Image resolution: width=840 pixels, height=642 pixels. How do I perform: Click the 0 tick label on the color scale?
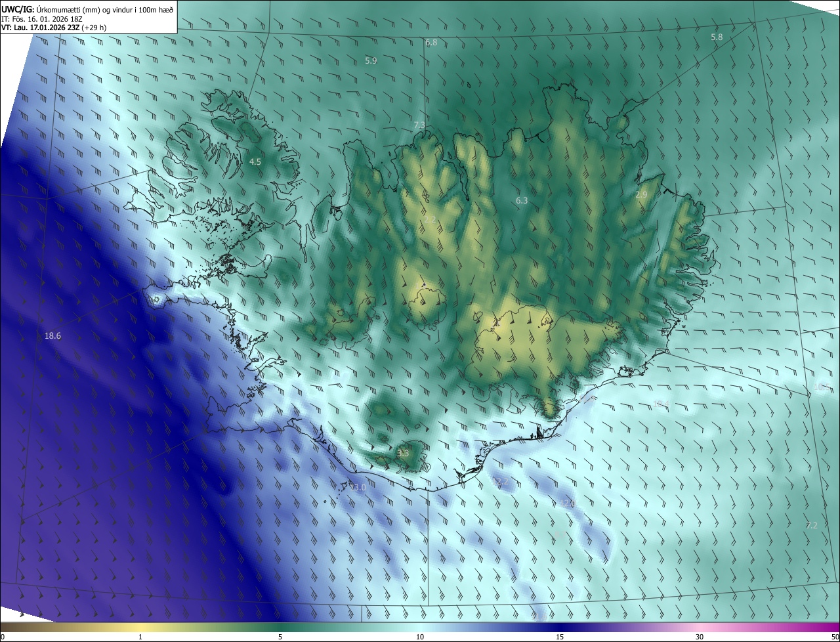pyautogui.click(x=3, y=637)
